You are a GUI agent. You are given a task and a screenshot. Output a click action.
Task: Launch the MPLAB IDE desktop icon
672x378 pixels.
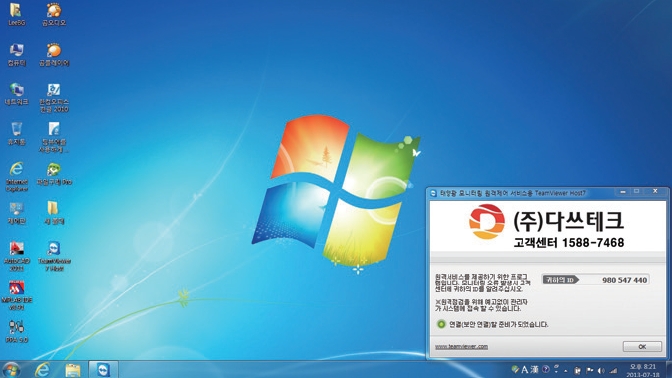pos(16,295)
